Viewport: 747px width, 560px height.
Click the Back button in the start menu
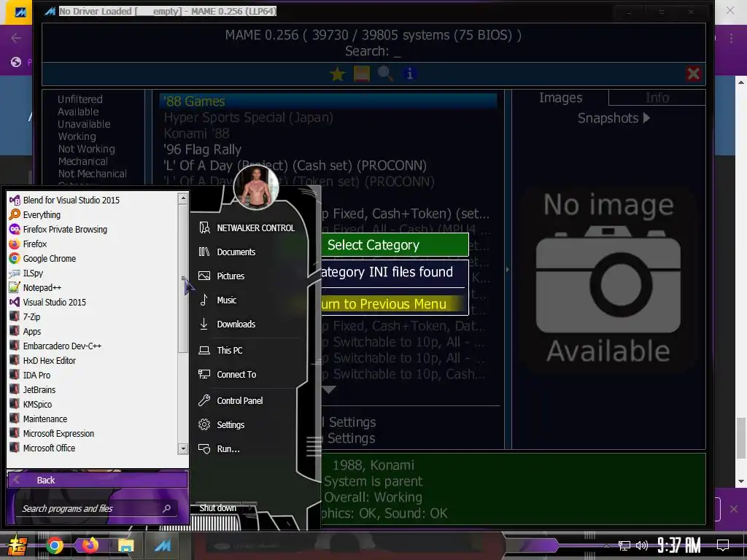pyautogui.click(x=98, y=480)
